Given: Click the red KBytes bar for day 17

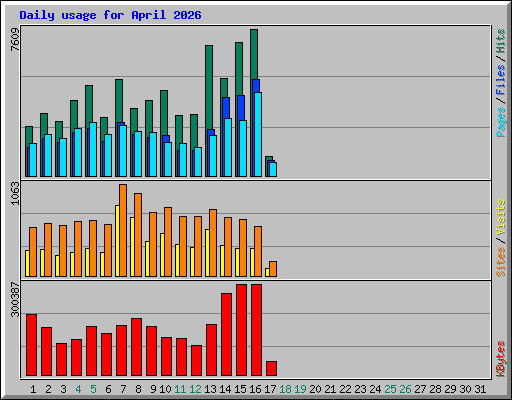Looking at the screenshot, I should (271, 369).
